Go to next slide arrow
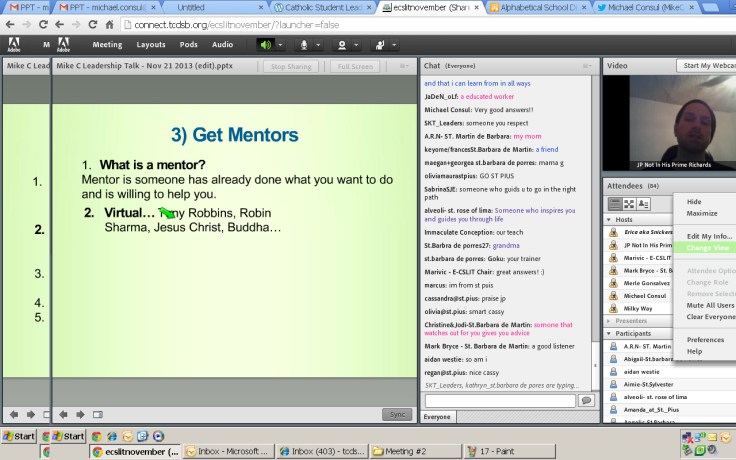 (79, 414)
